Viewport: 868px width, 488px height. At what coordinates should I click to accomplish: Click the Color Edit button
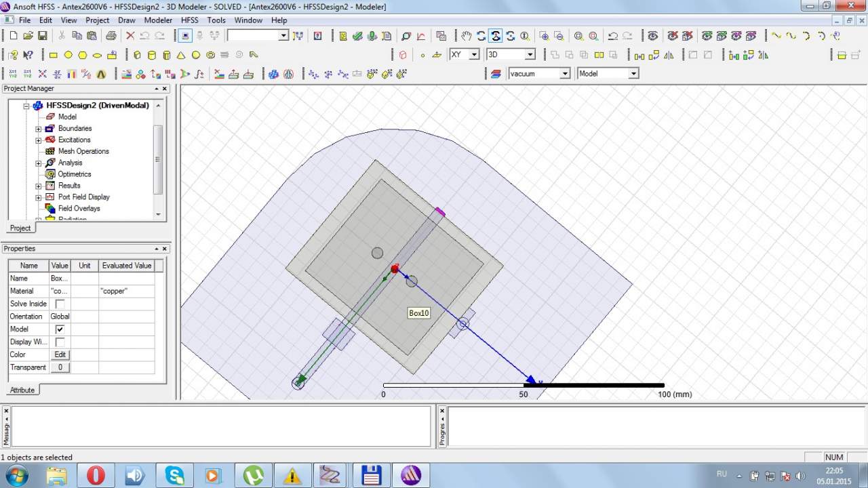click(x=60, y=354)
